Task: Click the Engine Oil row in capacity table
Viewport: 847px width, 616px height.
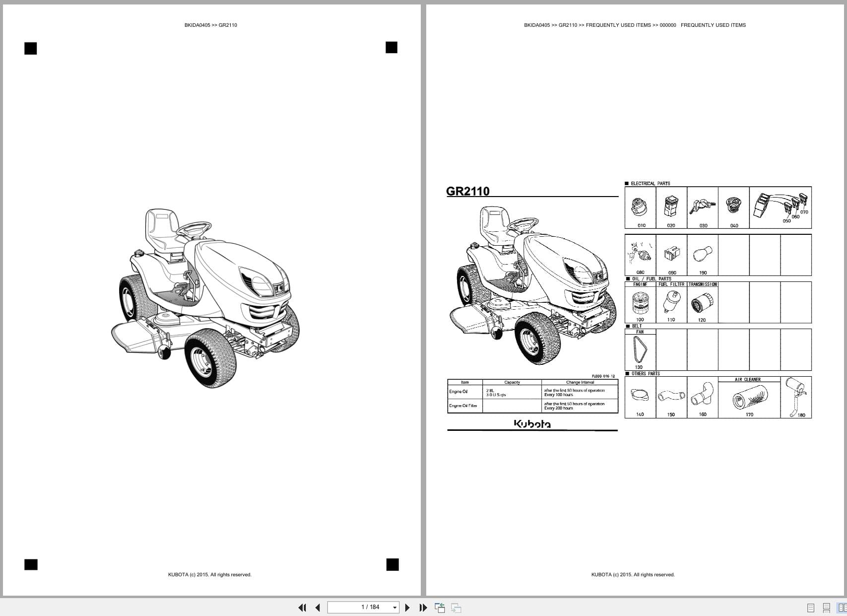Action: click(532, 392)
